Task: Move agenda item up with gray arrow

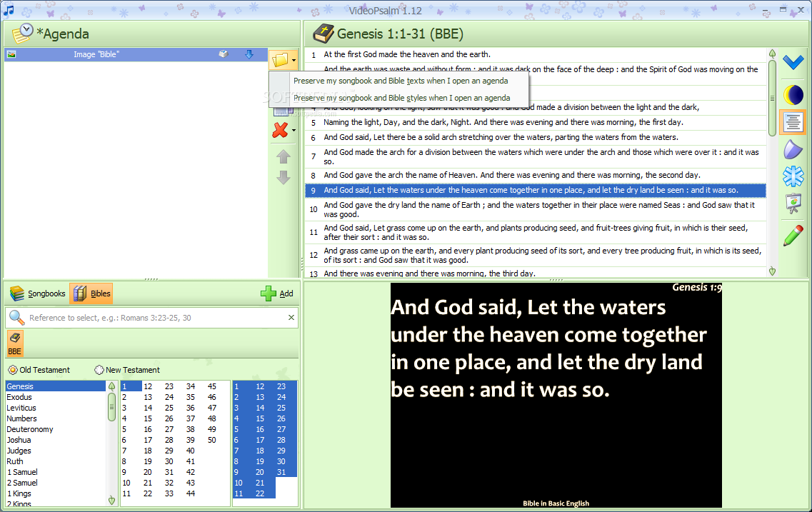Action: point(284,156)
